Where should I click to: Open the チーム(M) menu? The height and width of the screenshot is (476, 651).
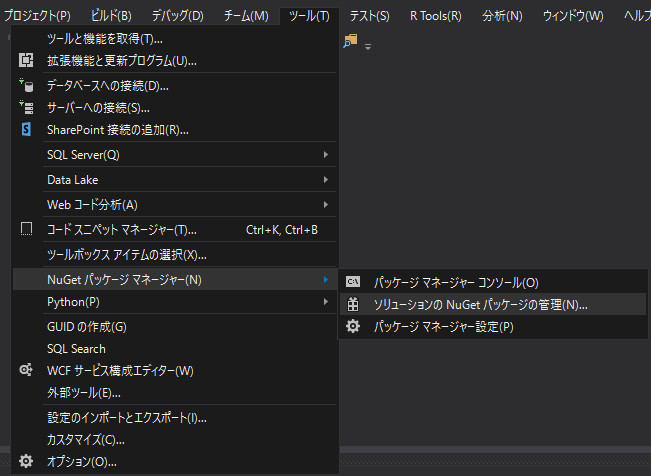[246, 16]
